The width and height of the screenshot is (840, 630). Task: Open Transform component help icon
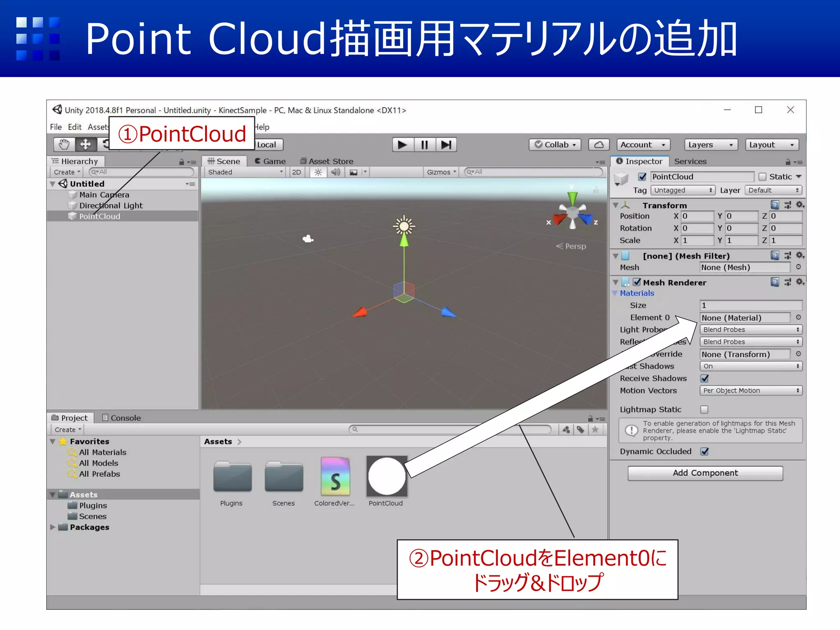(775, 205)
